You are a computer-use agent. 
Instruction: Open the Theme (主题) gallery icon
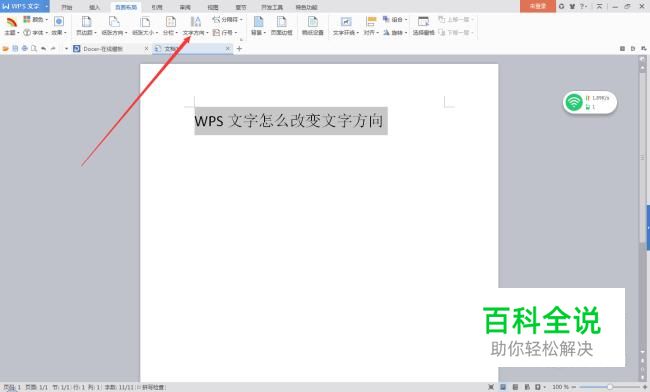click(x=11, y=22)
